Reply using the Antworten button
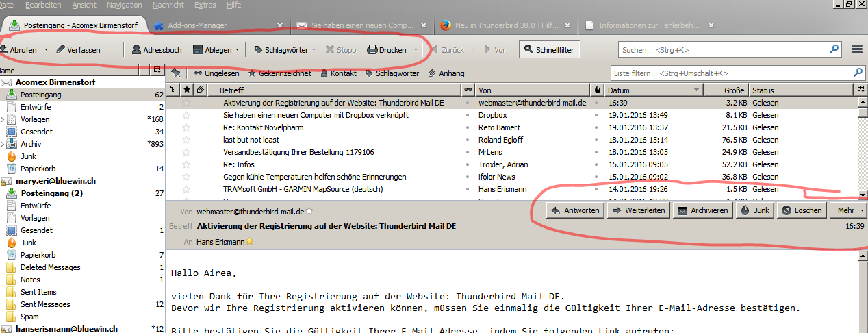This screenshot has width=868, height=333. 575,210
